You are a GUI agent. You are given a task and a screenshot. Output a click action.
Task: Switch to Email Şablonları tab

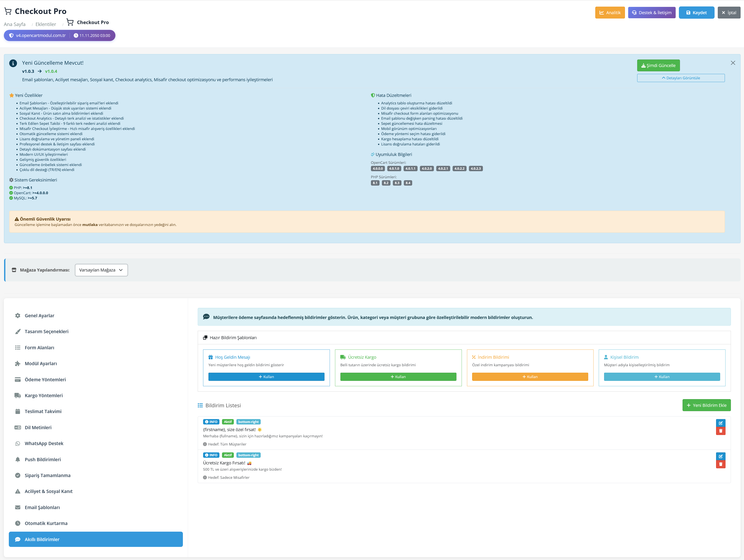click(42, 507)
